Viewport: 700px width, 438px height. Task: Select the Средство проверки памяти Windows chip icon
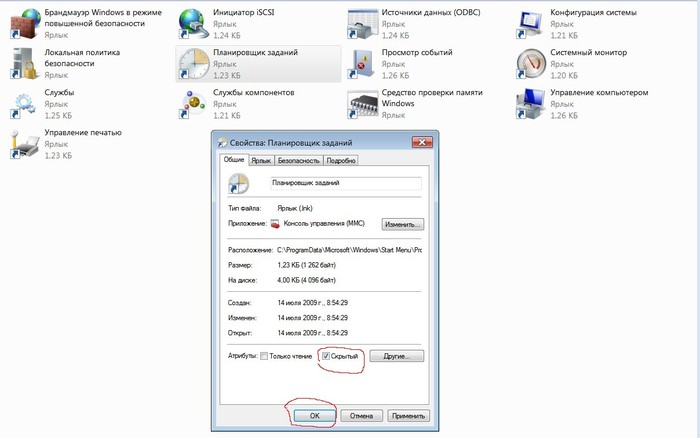click(362, 104)
